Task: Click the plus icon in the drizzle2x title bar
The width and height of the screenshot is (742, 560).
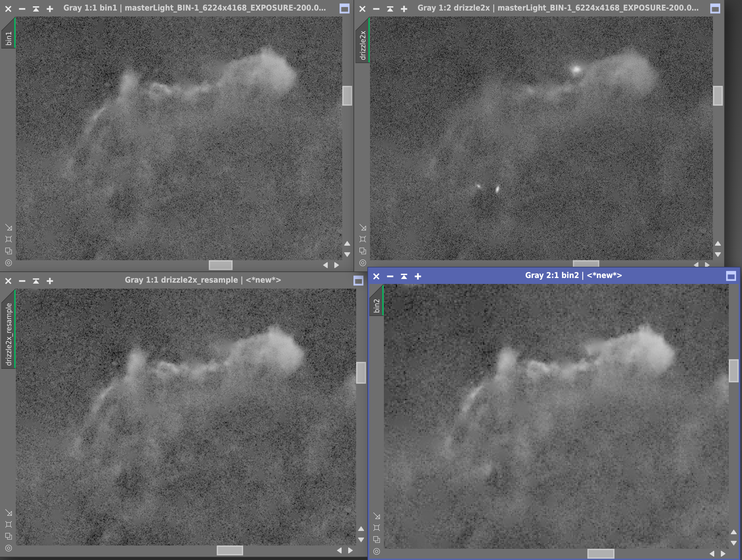Action: tap(404, 9)
